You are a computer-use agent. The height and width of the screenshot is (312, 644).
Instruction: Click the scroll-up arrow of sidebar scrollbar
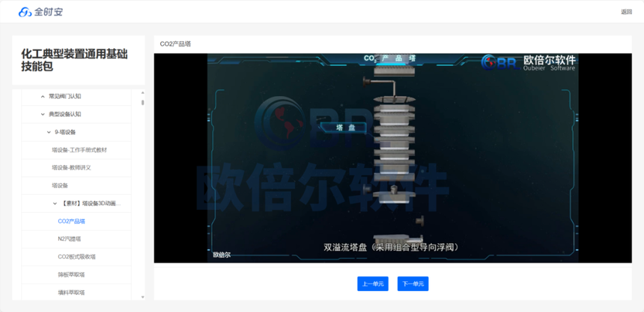coord(143,93)
